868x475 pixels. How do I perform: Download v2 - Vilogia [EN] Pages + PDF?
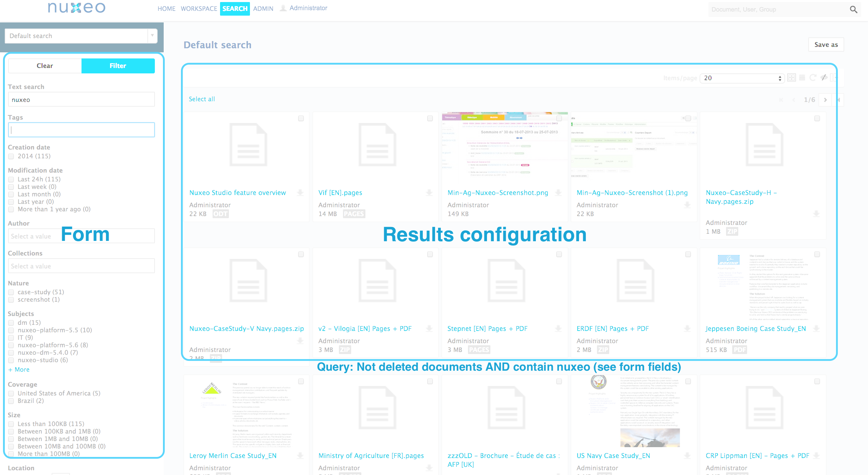[x=429, y=329]
